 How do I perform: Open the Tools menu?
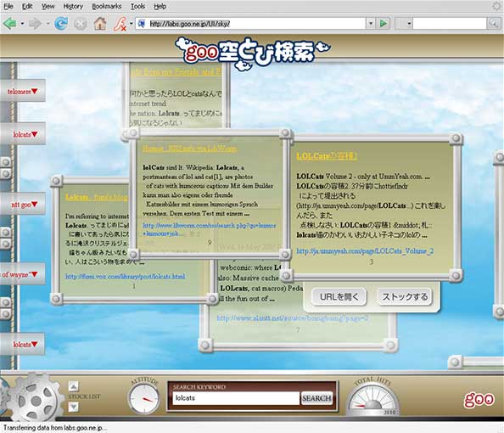137,6
